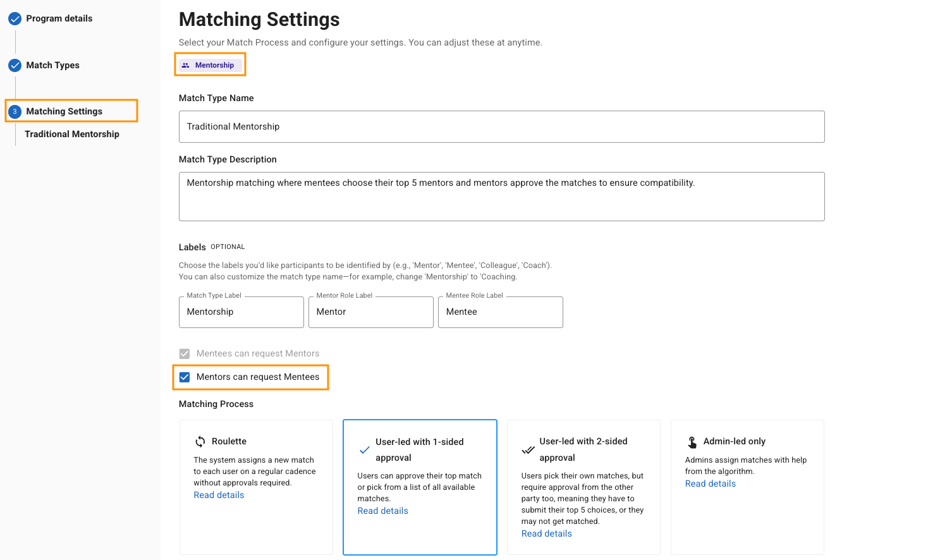Select Traditional Mentorship sub-item in sidebar
This screenshot has height=560, width=928.
pyautogui.click(x=71, y=134)
